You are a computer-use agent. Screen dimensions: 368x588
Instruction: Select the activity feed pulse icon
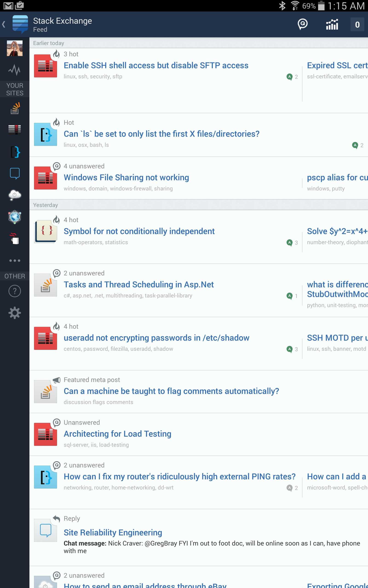coord(14,70)
